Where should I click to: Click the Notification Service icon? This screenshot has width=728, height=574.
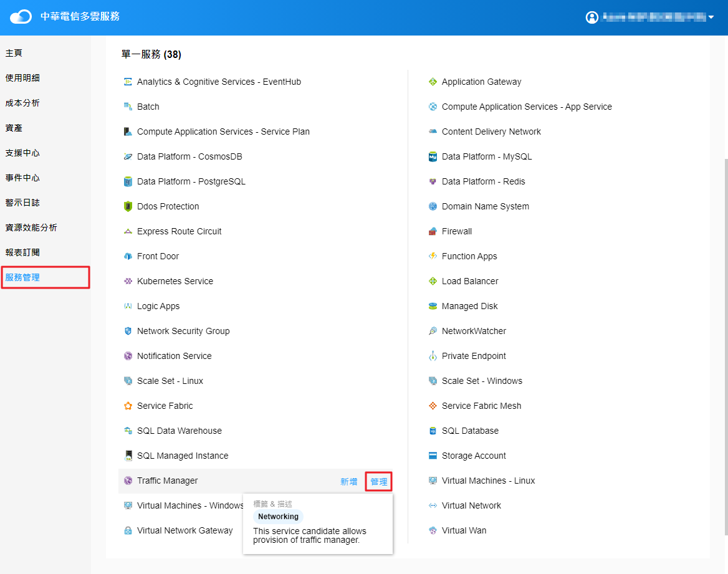[128, 356]
